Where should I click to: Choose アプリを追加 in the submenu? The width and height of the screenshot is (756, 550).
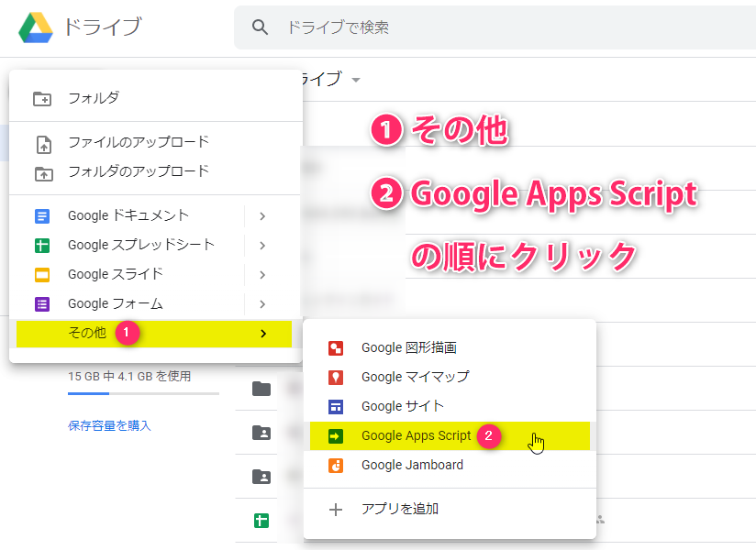point(450,509)
